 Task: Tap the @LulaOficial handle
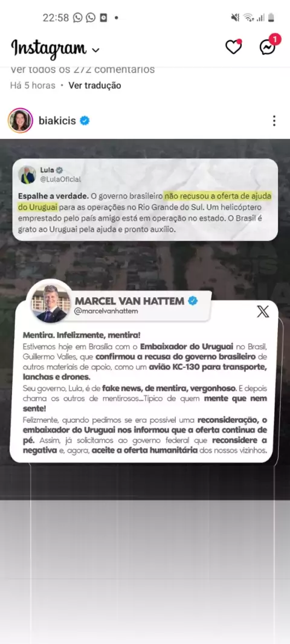[60, 179]
